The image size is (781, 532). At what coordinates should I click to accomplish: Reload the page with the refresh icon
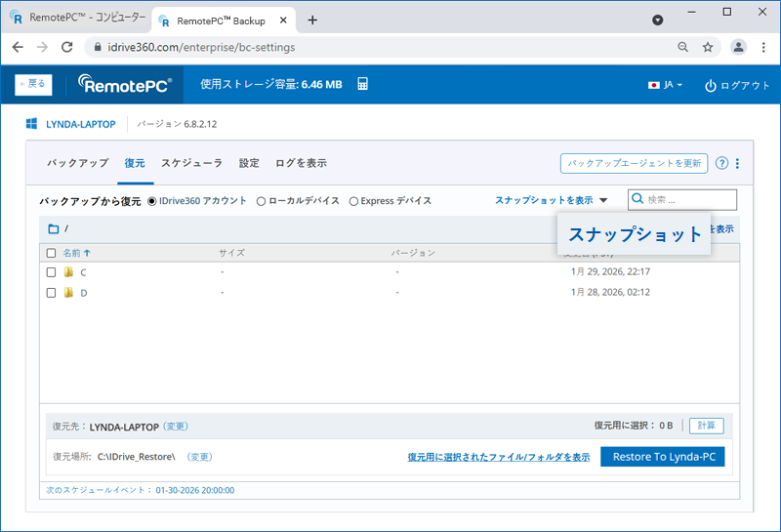pyautogui.click(x=66, y=47)
